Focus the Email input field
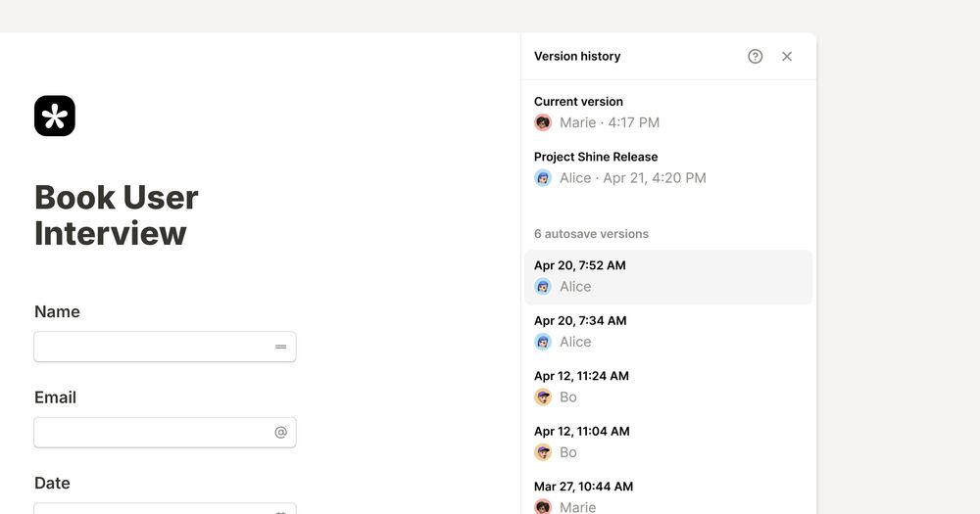This screenshot has height=514, width=980. (165, 432)
